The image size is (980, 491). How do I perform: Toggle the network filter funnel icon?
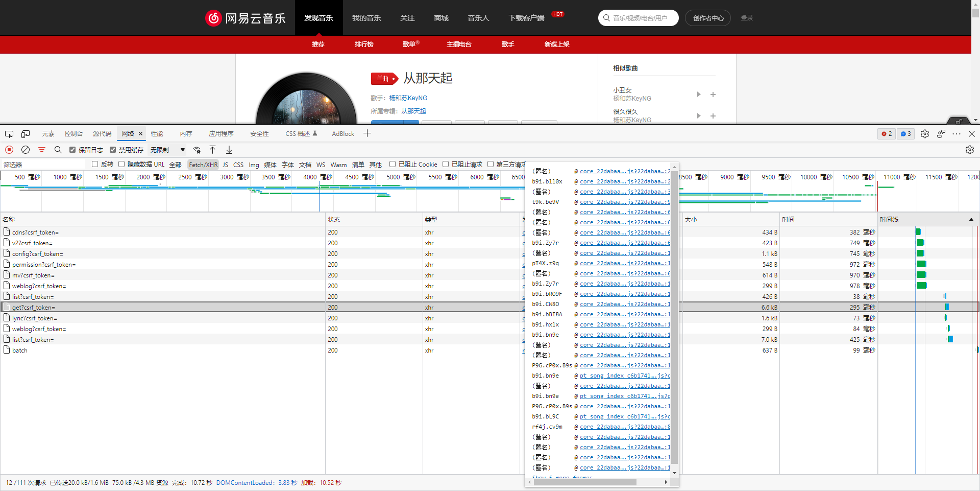point(42,150)
